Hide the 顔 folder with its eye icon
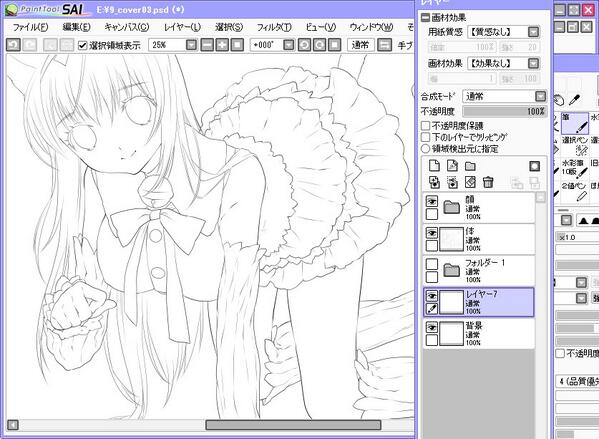 pyautogui.click(x=432, y=201)
